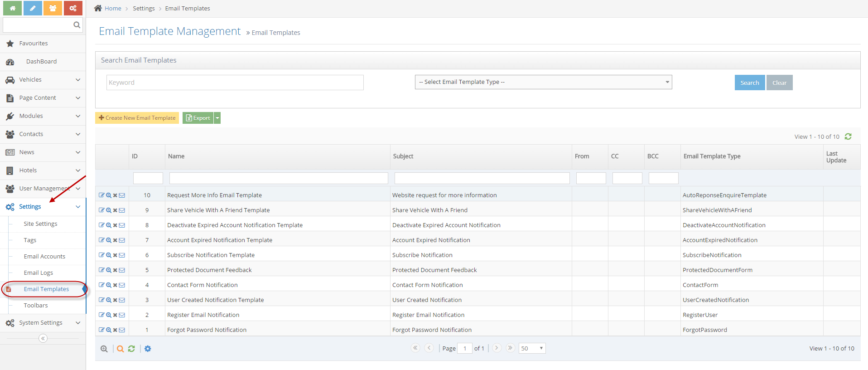Open the Select Email Template Type dropdown
Viewport: 868px width, 370px height.
pyautogui.click(x=543, y=82)
